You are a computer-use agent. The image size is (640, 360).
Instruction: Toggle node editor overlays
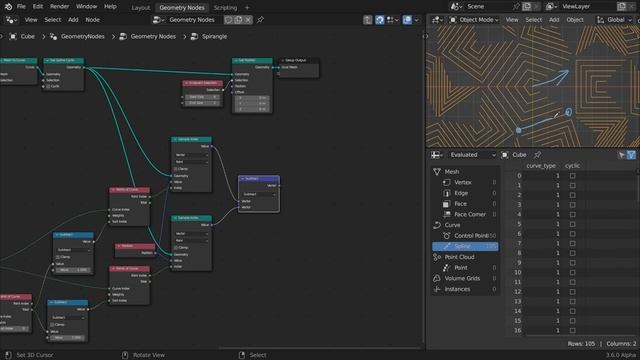point(407,20)
